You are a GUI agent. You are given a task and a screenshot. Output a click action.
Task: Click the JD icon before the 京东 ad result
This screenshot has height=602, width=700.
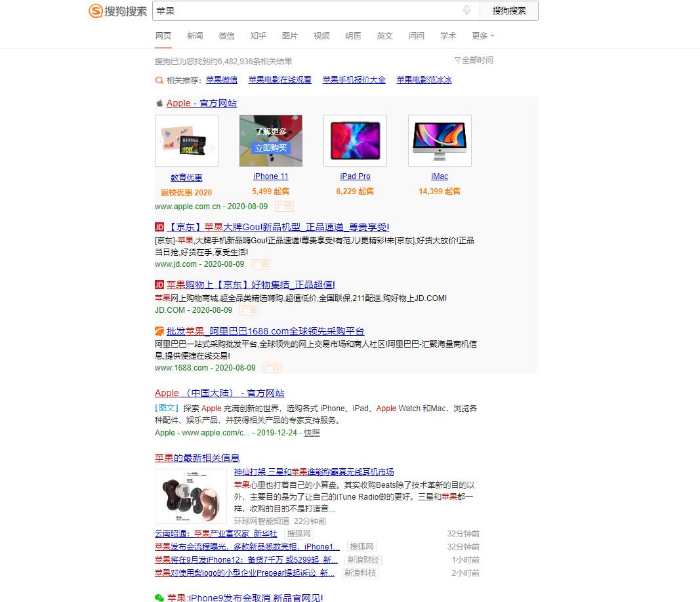(159, 226)
